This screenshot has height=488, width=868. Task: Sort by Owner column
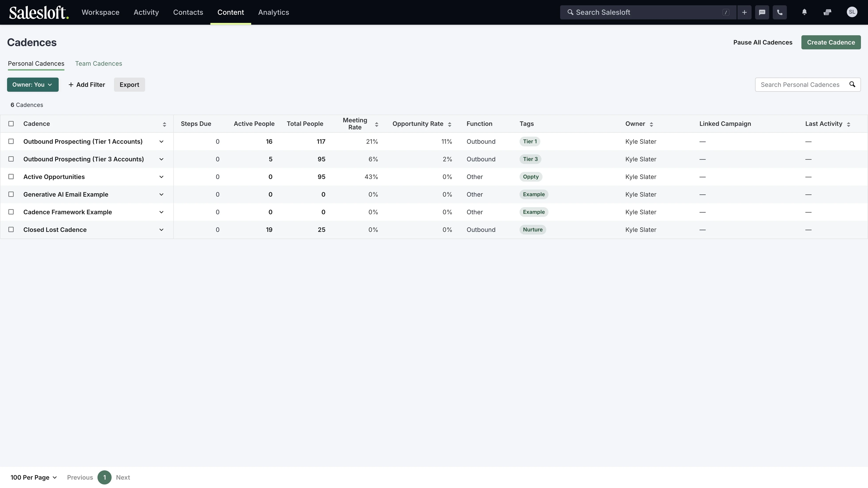click(651, 124)
